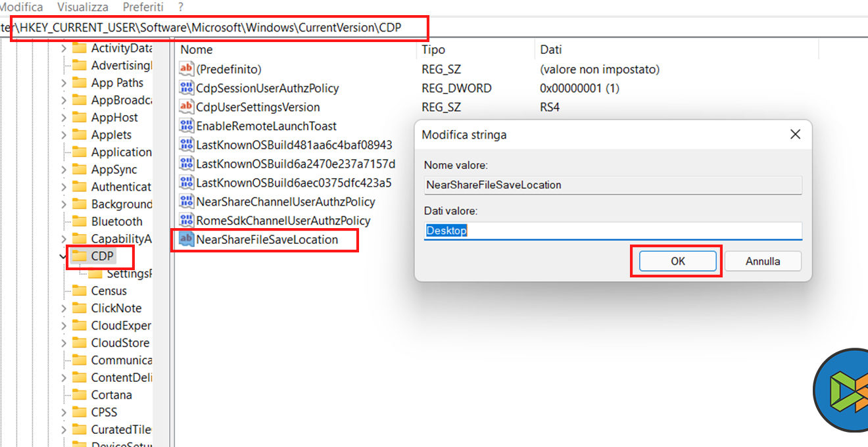Viewport: 868px width, 447px height.
Task: Select NearShareFileSaveLocation string icon
Action: tap(186, 239)
